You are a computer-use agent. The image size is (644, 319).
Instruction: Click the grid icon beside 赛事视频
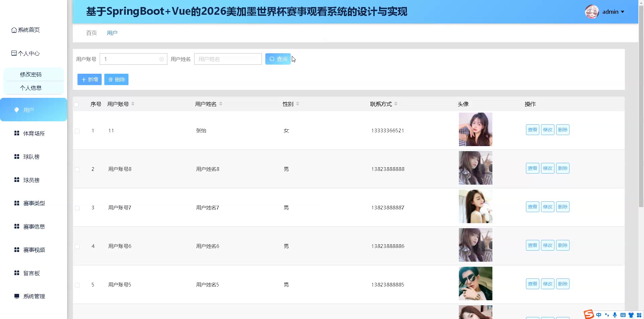click(17, 250)
